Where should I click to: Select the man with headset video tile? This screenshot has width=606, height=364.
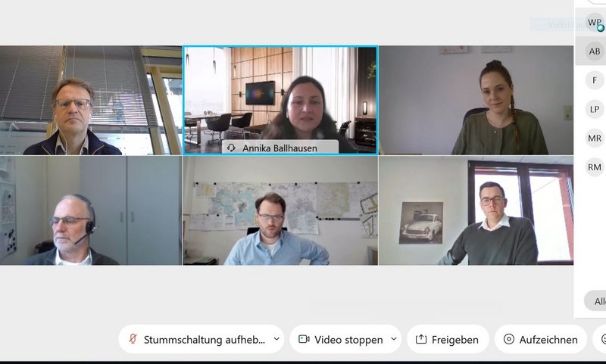[91, 210]
